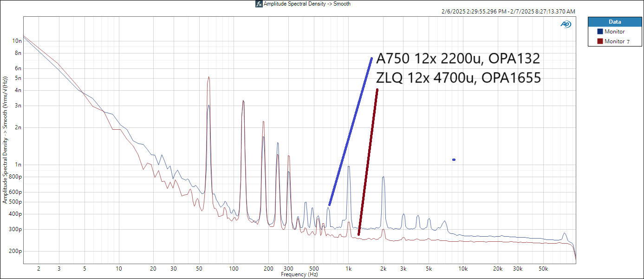The width and height of the screenshot is (644, 279).
Task: Click the fx icon in the graph title
Action: (x=260, y=4)
